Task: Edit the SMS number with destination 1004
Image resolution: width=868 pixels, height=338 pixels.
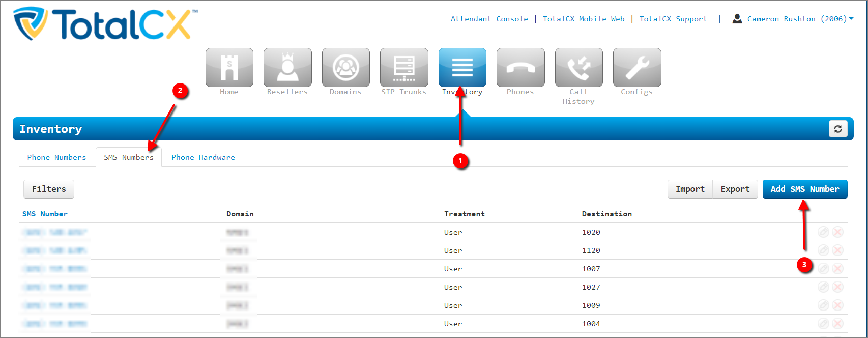Action: [823, 324]
